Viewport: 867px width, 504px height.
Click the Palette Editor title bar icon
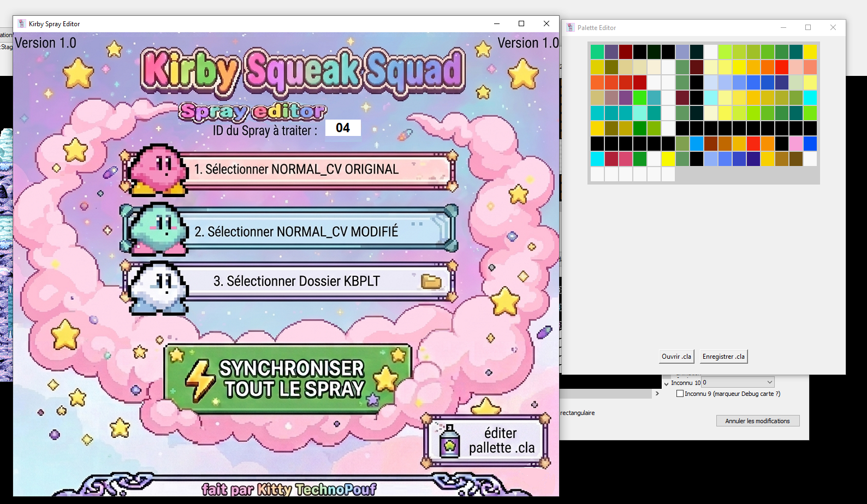571,27
